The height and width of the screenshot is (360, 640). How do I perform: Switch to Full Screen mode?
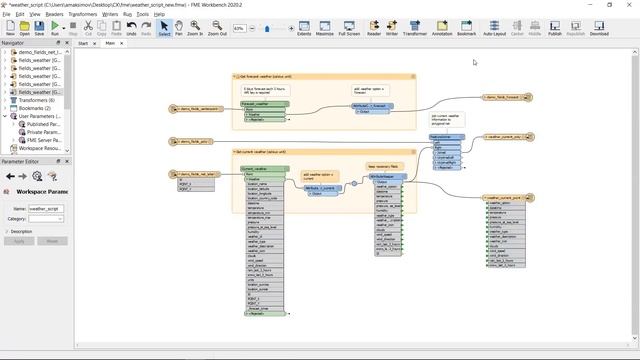tap(349, 28)
